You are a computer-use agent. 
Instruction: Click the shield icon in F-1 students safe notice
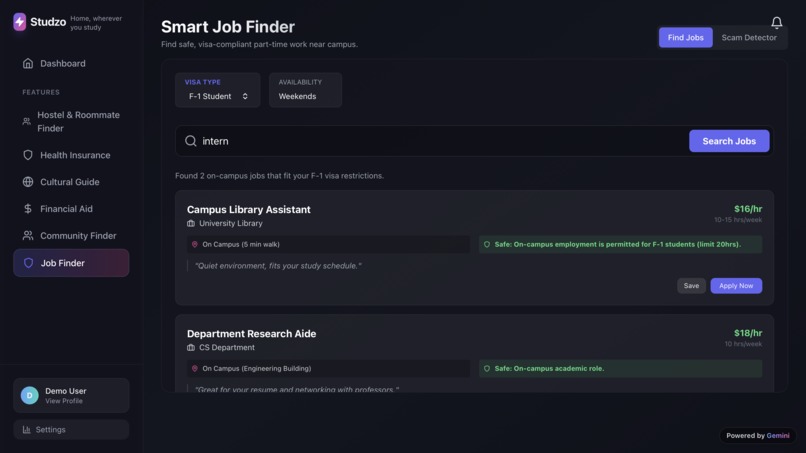pyautogui.click(x=487, y=244)
